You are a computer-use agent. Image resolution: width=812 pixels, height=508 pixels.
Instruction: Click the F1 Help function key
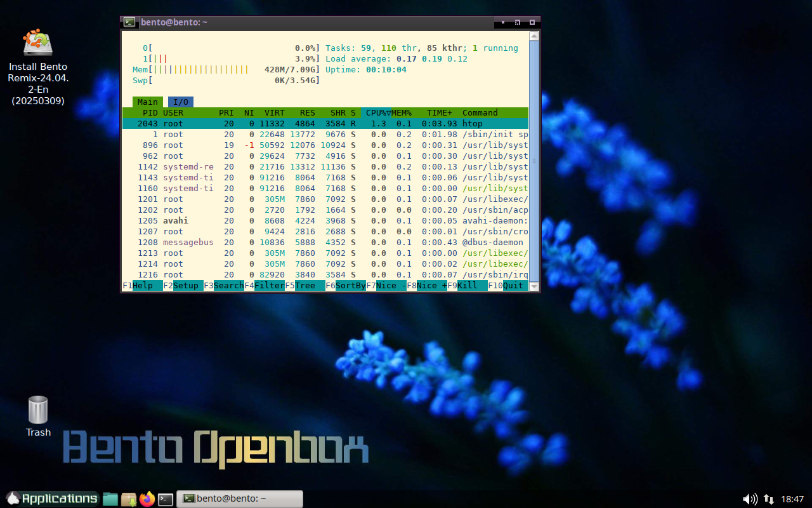point(143,286)
